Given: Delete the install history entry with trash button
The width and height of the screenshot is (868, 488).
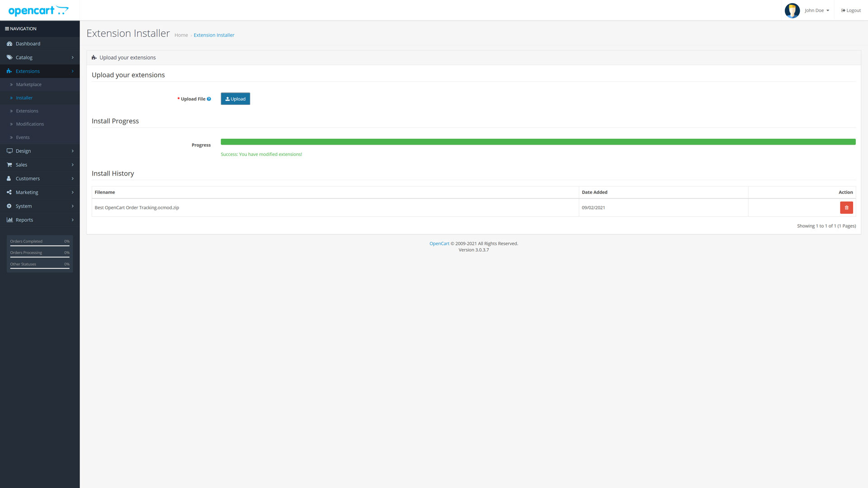Looking at the screenshot, I should coord(846,207).
